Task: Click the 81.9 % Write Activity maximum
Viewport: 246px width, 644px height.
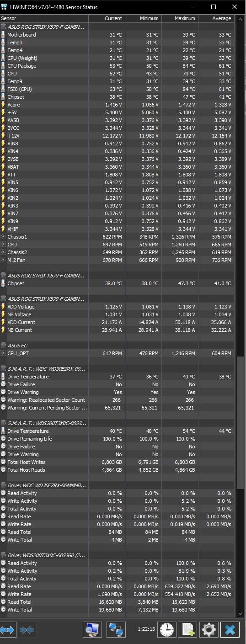Action: [x=187, y=571]
